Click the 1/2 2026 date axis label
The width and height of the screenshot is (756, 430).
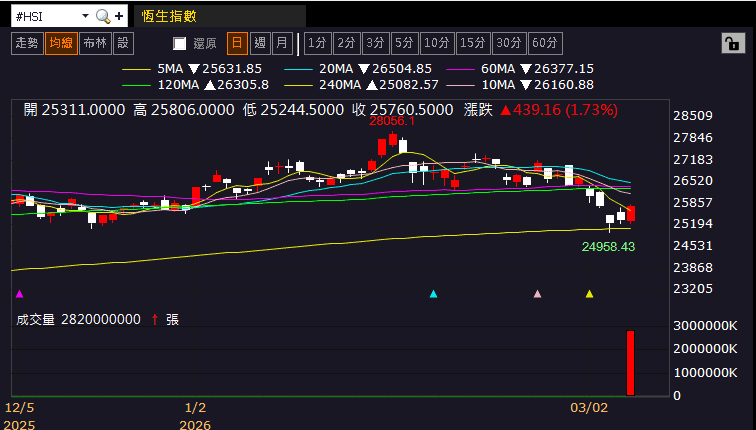pos(195,417)
